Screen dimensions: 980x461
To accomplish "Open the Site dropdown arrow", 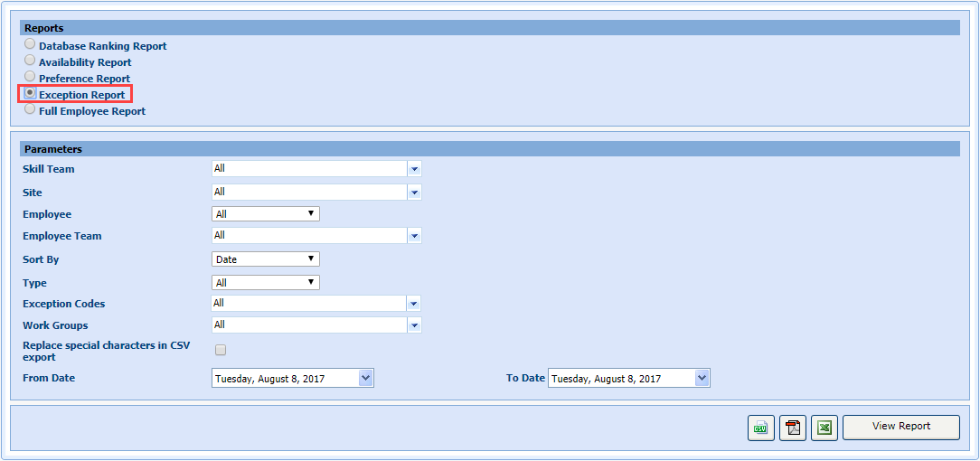I will (414, 192).
